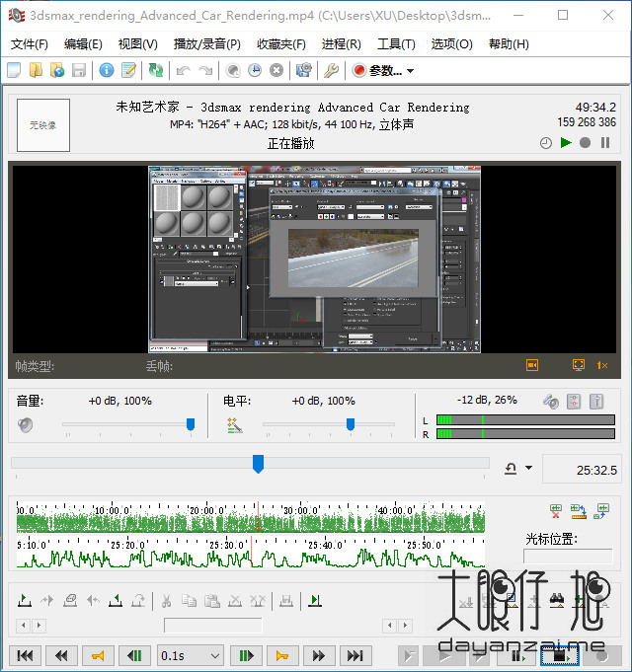This screenshot has height=672, width=632.
Task: Open the 进程(R) menu
Action: coord(342,44)
